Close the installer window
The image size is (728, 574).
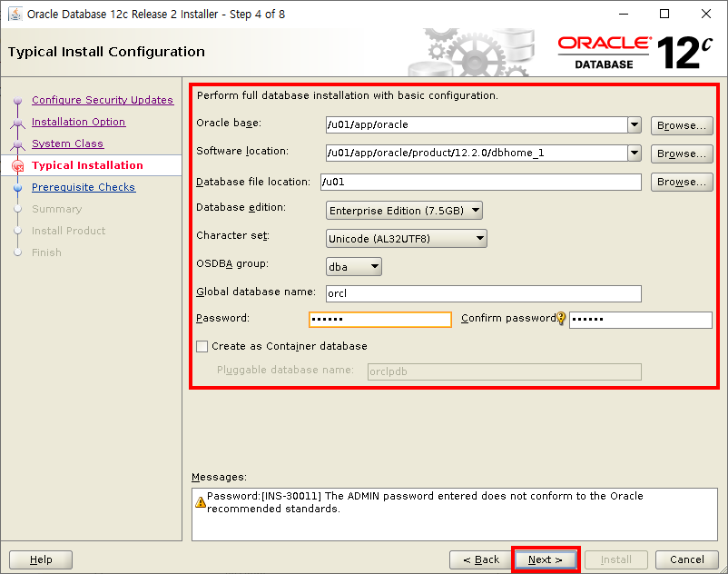(705, 14)
